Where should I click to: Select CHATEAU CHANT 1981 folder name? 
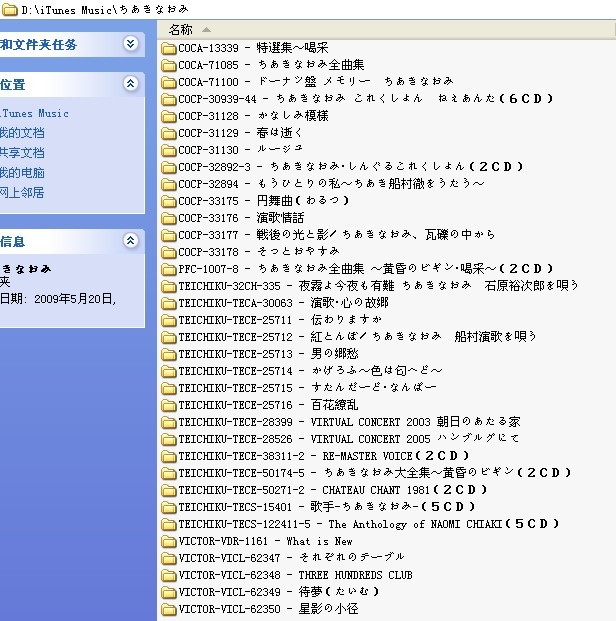coord(333,490)
